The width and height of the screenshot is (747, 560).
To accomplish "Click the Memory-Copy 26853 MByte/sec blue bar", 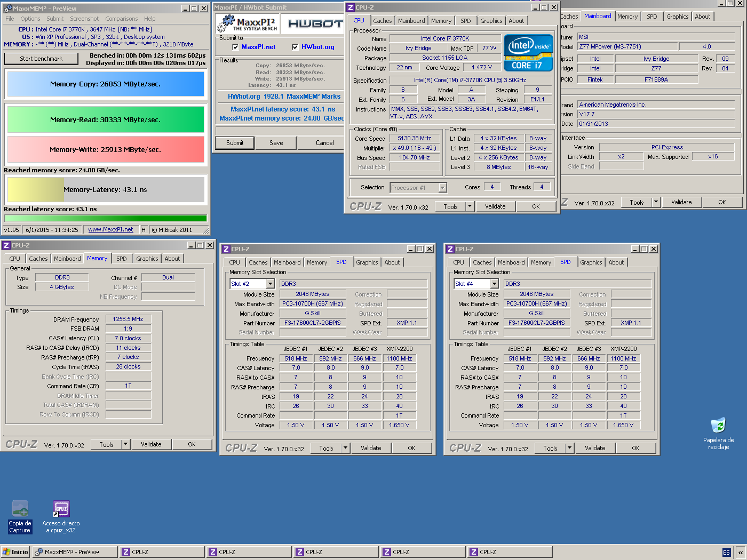I will point(106,84).
